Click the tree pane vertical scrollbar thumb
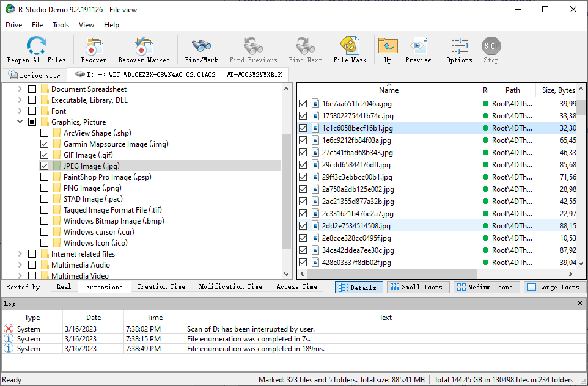This screenshot has width=588, height=386. tap(287, 191)
